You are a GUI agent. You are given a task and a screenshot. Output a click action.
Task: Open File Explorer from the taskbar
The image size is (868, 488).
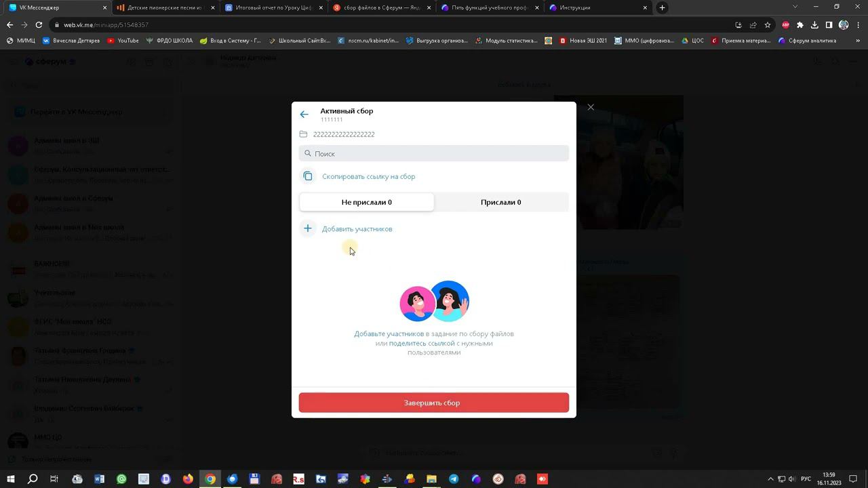point(431,479)
